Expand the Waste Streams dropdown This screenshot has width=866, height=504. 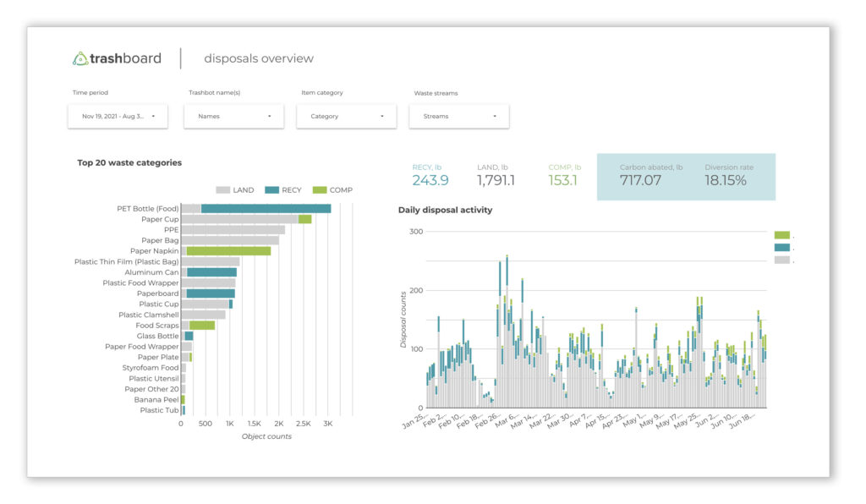click(x=458, y=116)
